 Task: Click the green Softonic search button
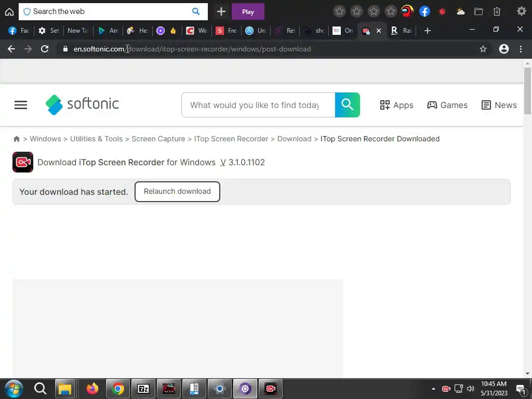(x=348, y=105)
